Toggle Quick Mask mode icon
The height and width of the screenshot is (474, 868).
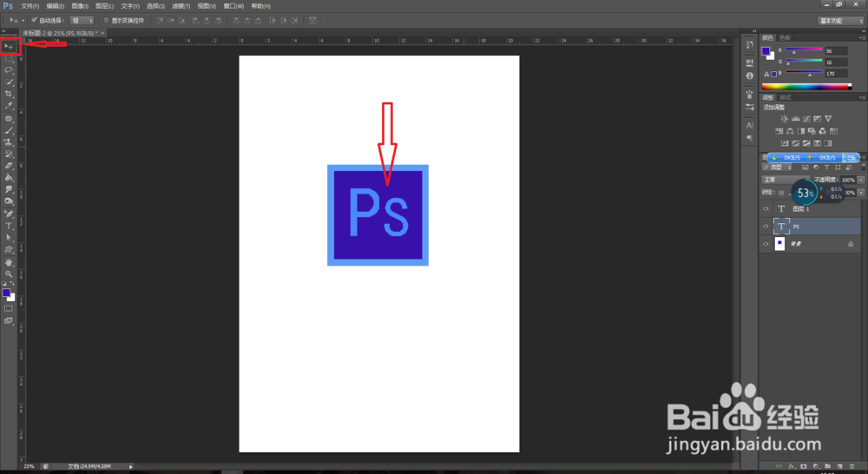tap(9, 308)
